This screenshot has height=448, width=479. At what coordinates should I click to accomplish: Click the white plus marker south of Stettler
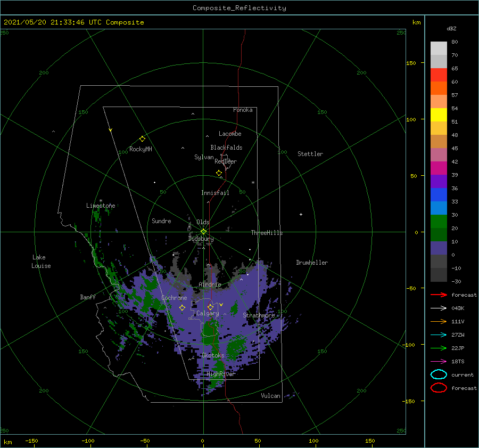pyautogui.click(x=301, y=214)
